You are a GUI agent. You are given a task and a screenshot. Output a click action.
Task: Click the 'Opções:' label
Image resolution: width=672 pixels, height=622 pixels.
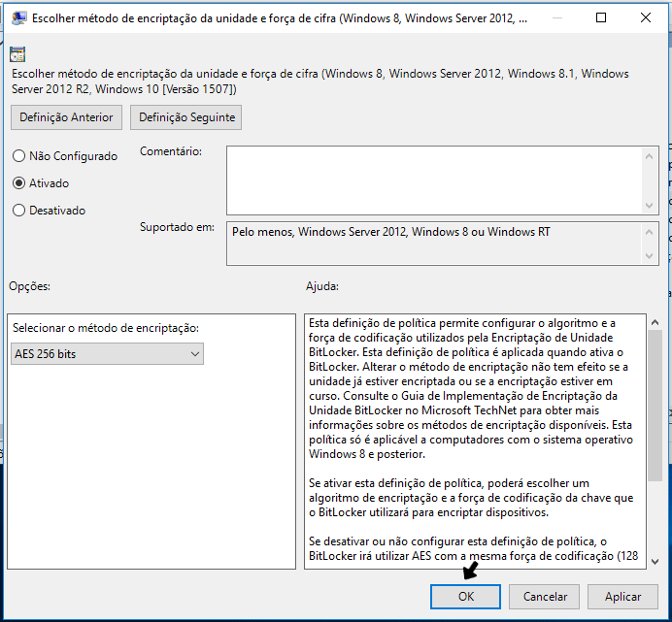pos(29,286)
